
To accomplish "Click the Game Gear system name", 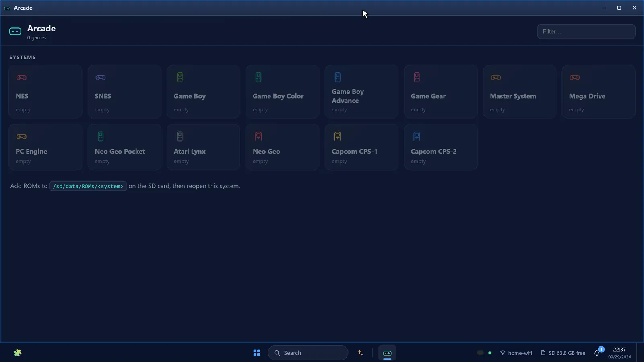I will tap(428, 96).
